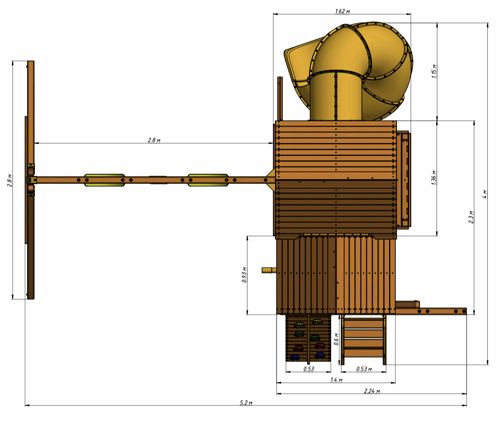Select the horizontal 2.8 м swing beam label
Screen dimensions: 504x430
pos(154,140)
